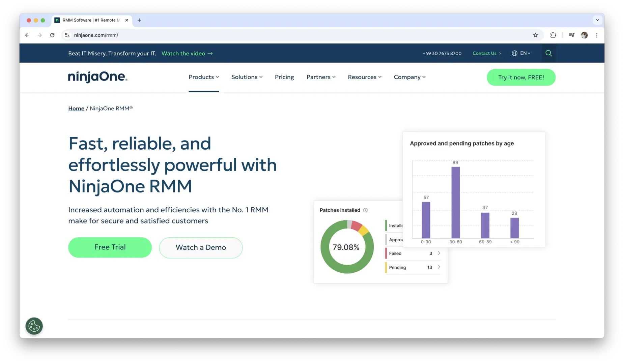The height and width of the screenshot is (364, 624).
Task: Open the Chrome profile avatar
Action: [584, 35]
